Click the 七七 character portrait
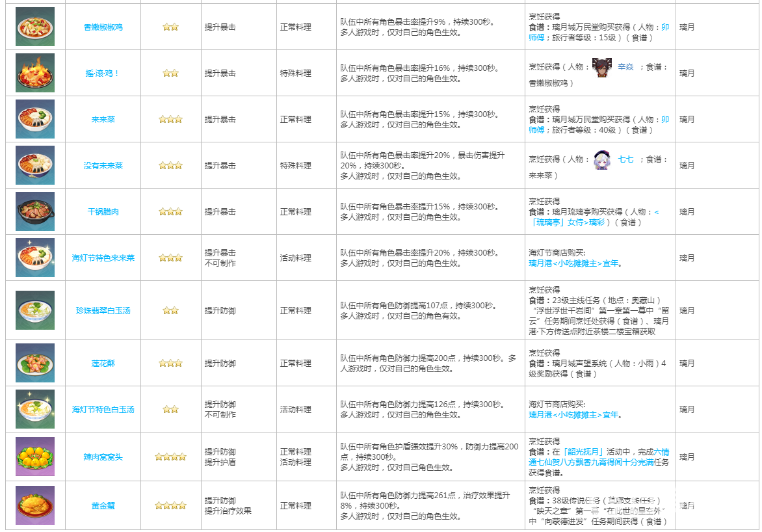The image size is (762, 532). tap(602, 160)
